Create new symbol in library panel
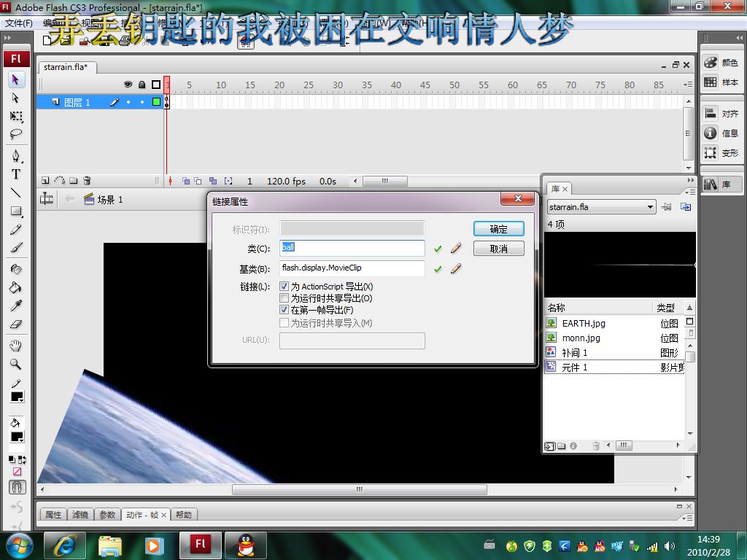Screen dimensions: 747x560 [550, 446]
